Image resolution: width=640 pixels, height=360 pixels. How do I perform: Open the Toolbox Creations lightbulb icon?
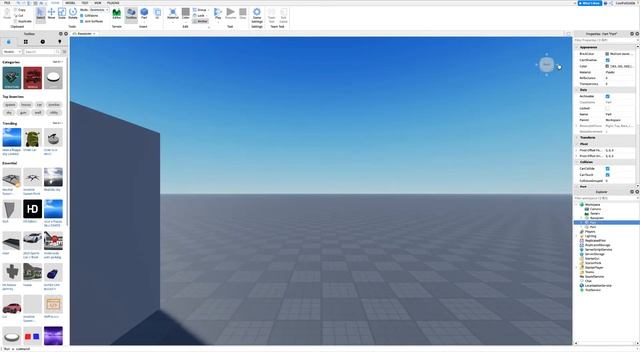point(60,42)
